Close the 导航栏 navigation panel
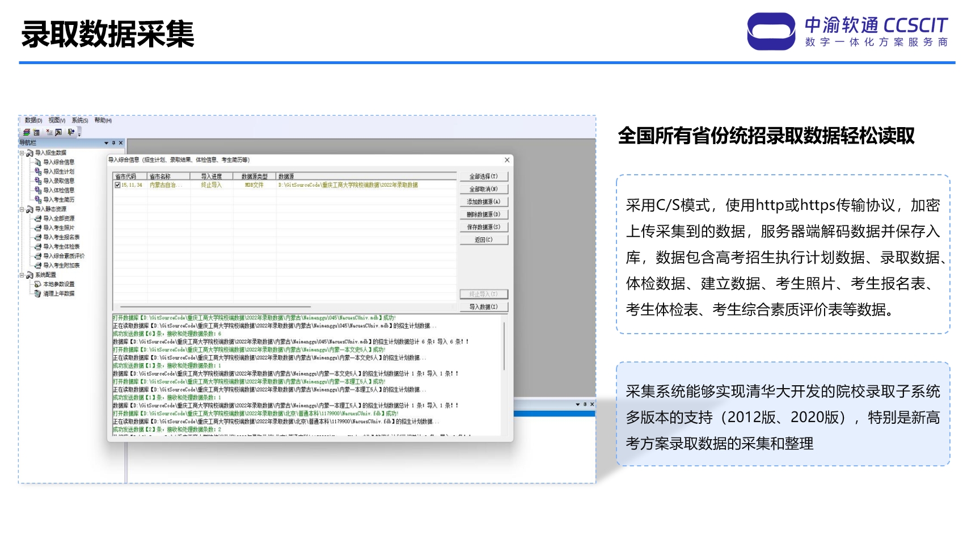This screenshot has height=539, width=980. coord(121,143)
